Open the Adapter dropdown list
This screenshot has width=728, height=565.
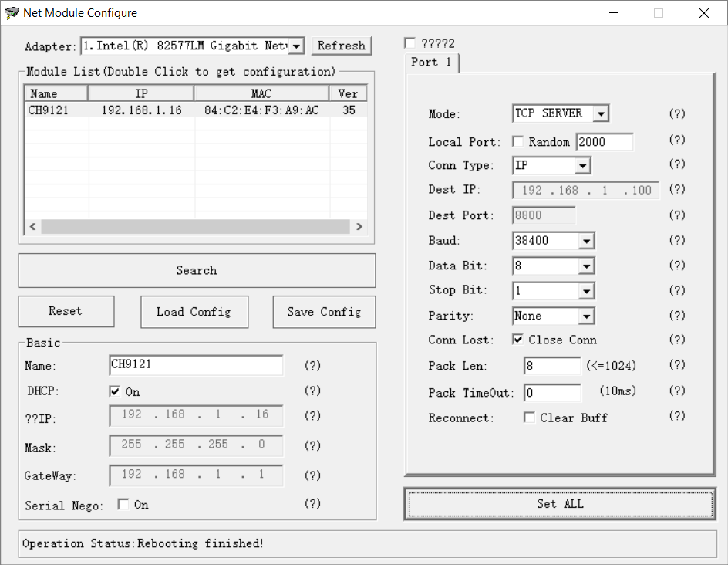click(296, 46)
